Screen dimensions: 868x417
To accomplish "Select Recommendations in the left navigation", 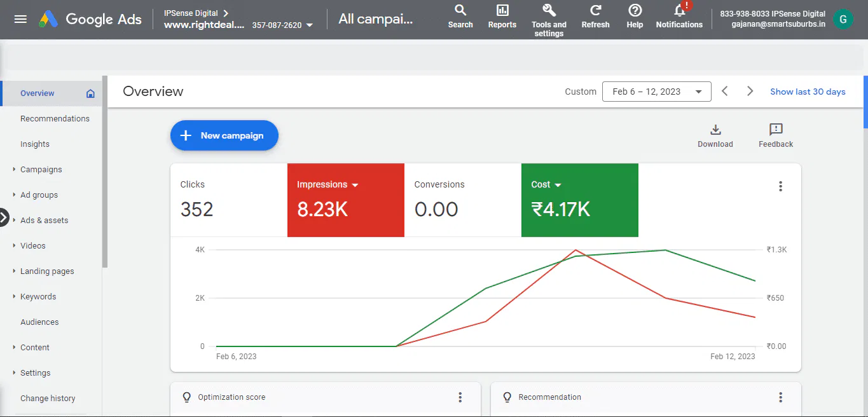I will pos(55,119).
